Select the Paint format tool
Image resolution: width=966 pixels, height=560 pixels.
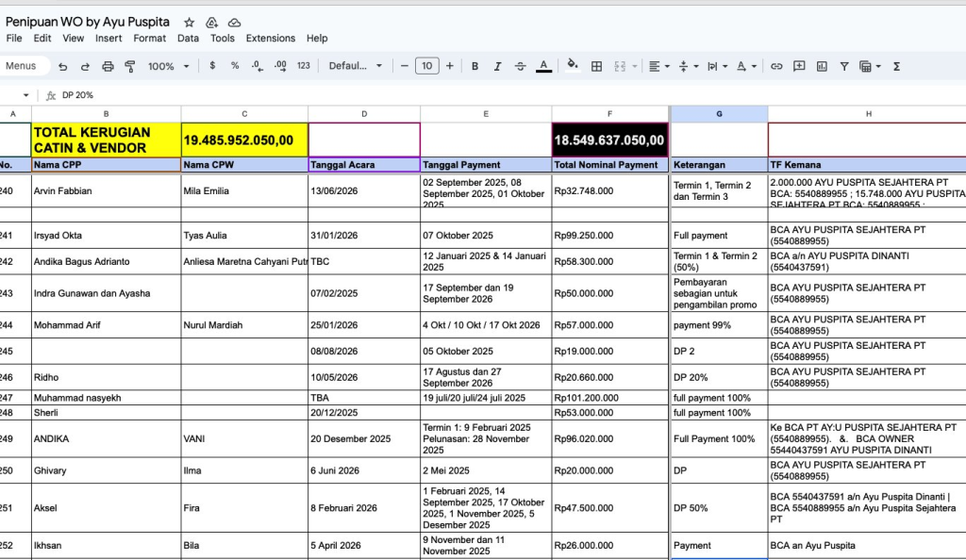(130, 66)
